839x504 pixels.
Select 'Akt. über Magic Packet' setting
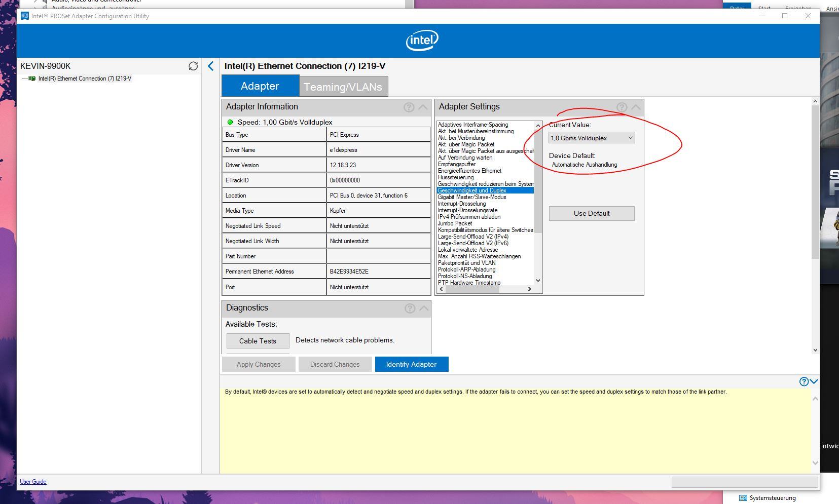[x=485, y=144]
